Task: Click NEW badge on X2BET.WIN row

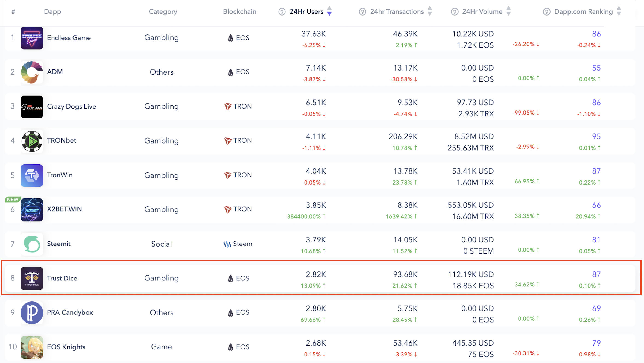Action: click(13, 200)
